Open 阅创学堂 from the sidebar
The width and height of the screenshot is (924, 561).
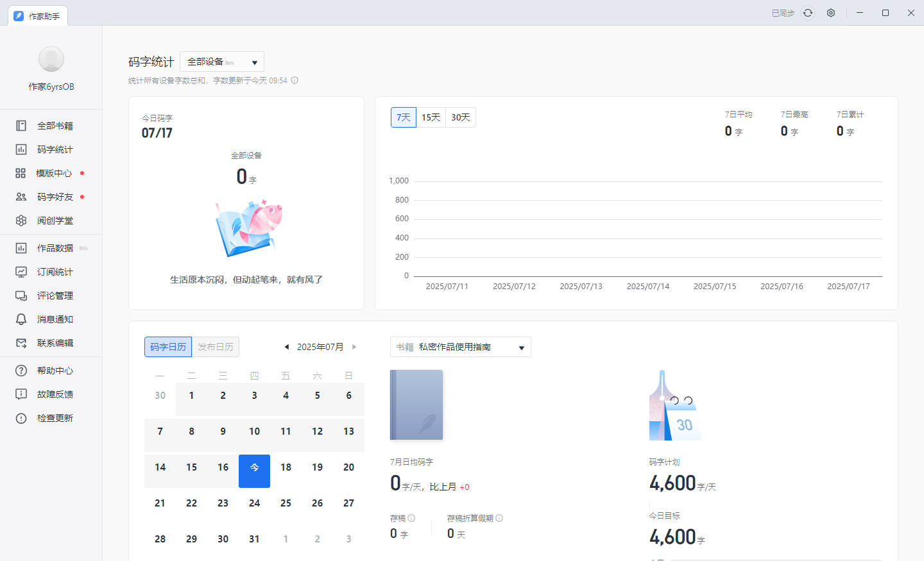55,221
